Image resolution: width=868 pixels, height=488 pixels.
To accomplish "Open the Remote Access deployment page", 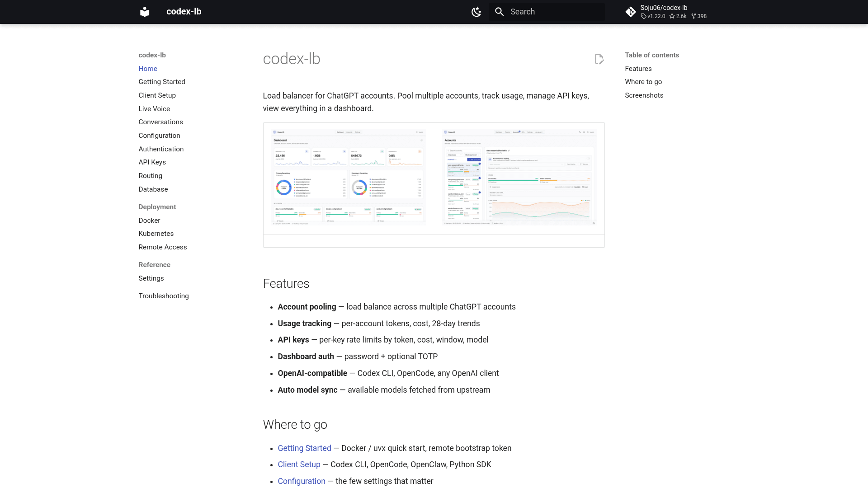I will pyautogui.click(x=163, y=247).
